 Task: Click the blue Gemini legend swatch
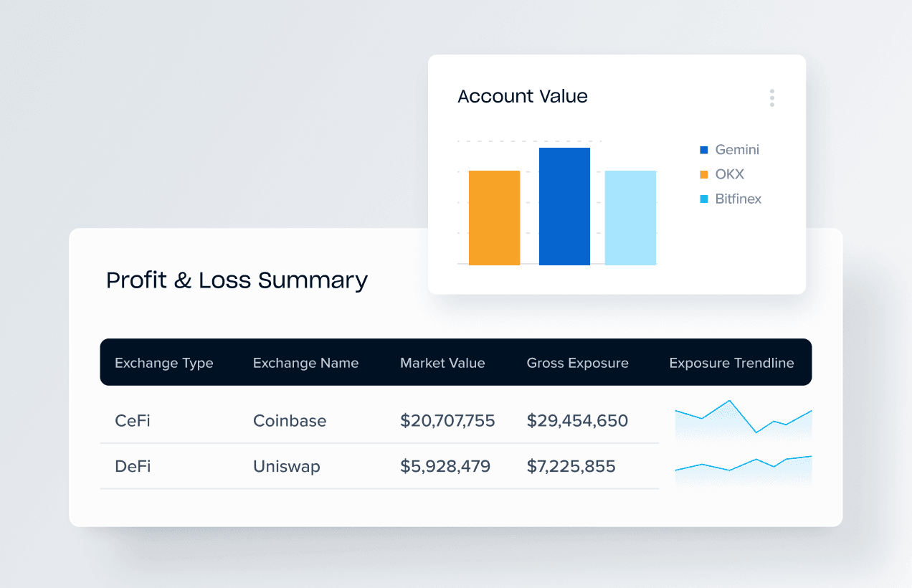(x=703, y=150)
